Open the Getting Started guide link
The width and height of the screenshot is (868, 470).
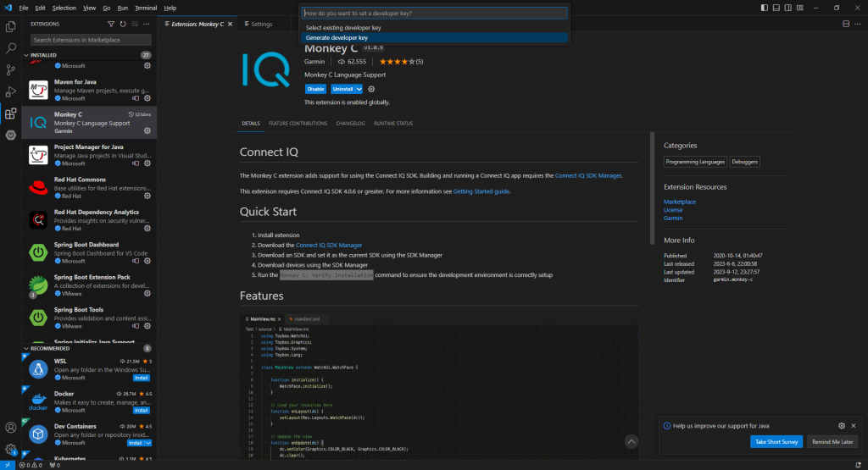(481, 191)
